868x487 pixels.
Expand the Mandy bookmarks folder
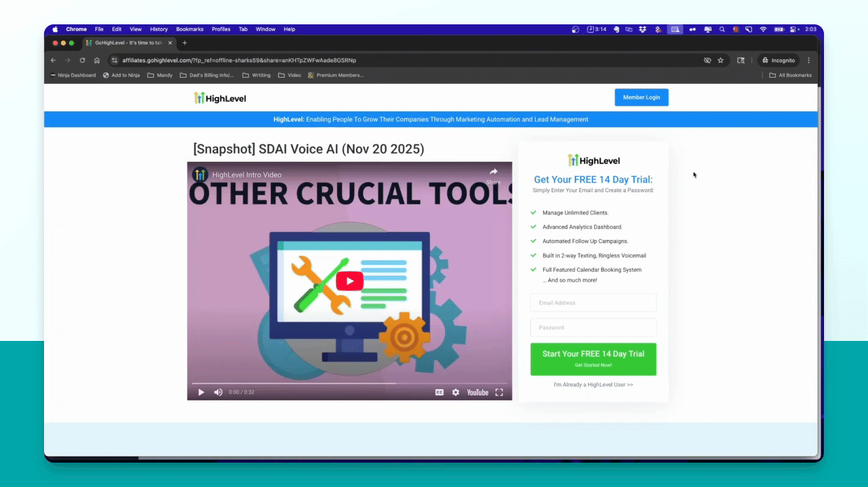click(160, 75)
